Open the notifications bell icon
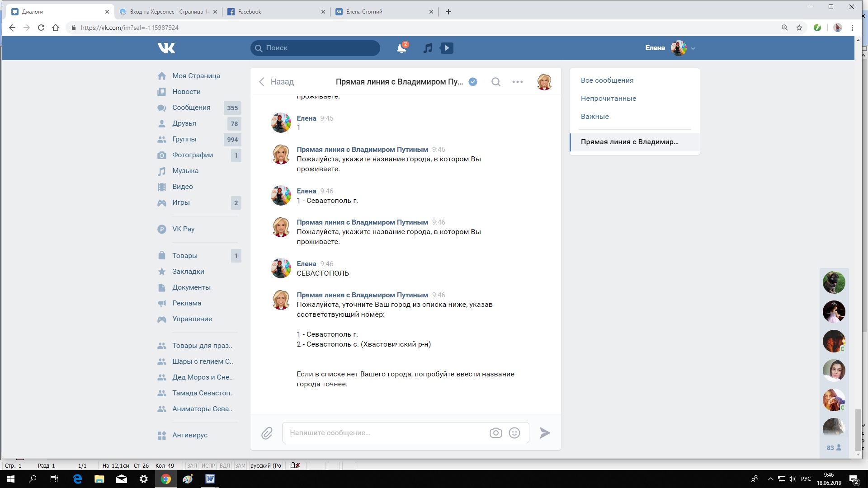 401,48
